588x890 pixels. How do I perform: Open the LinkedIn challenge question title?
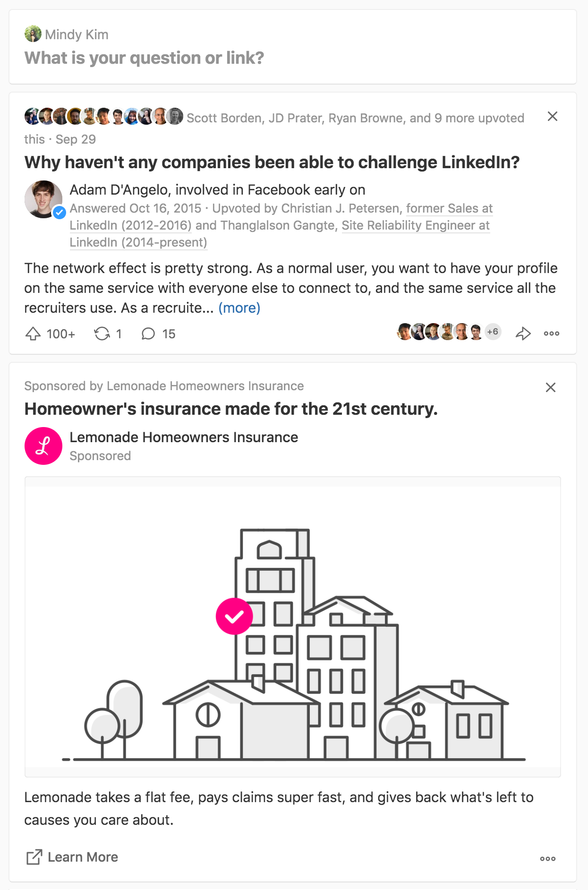[272, 163]
